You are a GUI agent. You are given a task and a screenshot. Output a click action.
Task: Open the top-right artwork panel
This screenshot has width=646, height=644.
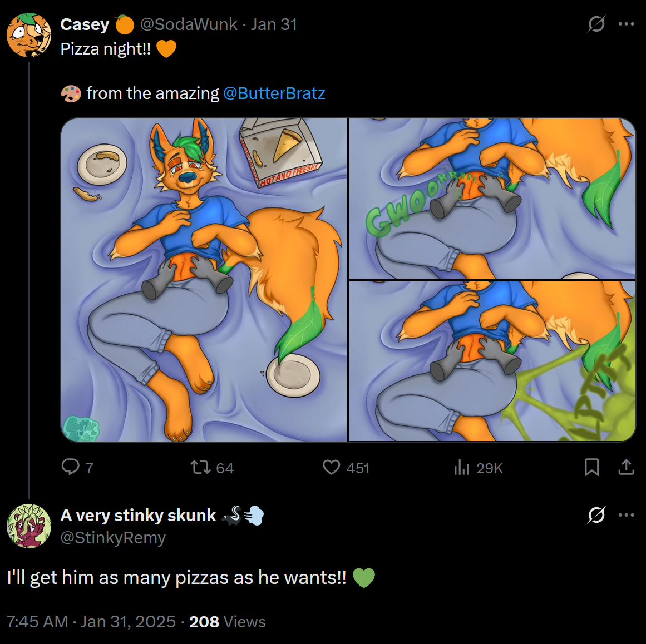point(492,198)
